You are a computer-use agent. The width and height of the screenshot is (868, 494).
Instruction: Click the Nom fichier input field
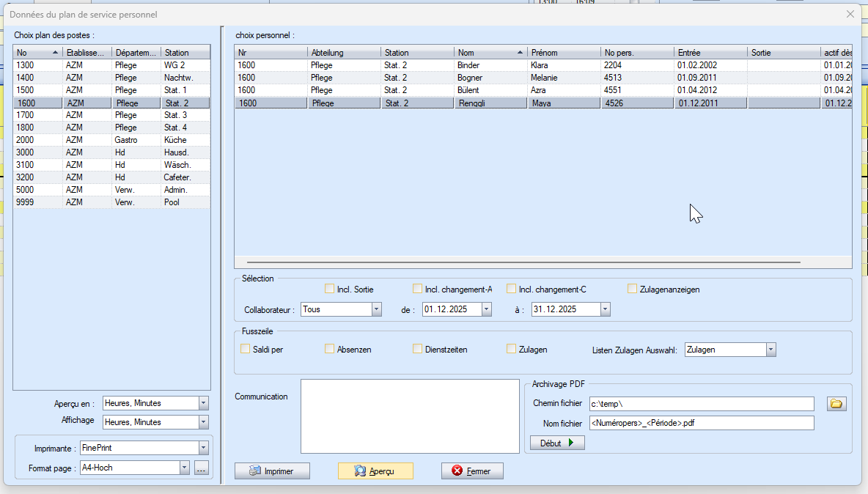(701, 423)
